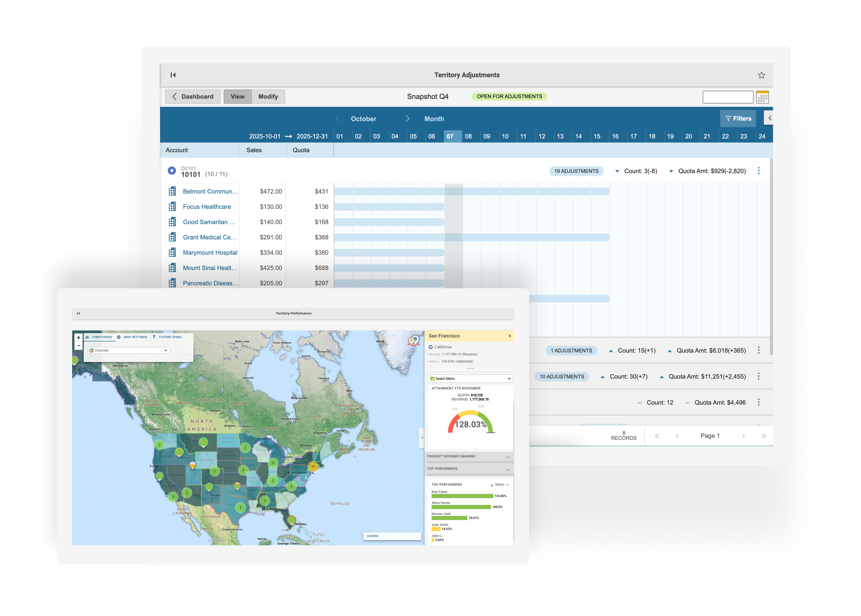Click the Filters button

738,118
